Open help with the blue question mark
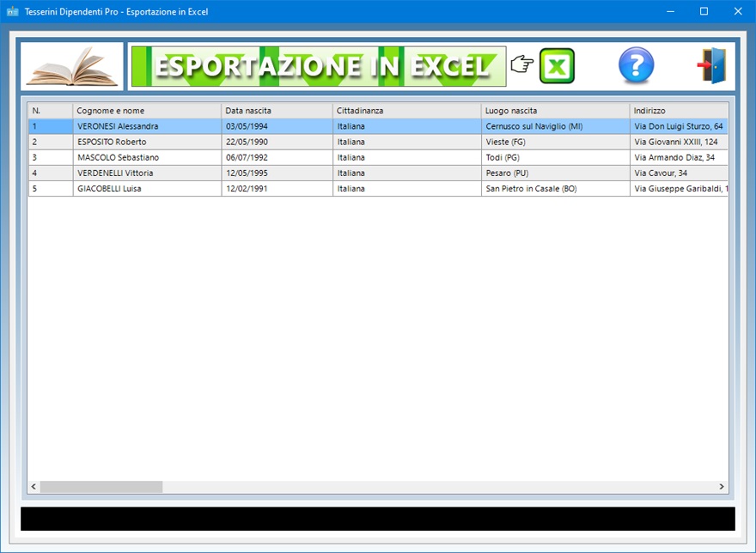 pos(636,65)
